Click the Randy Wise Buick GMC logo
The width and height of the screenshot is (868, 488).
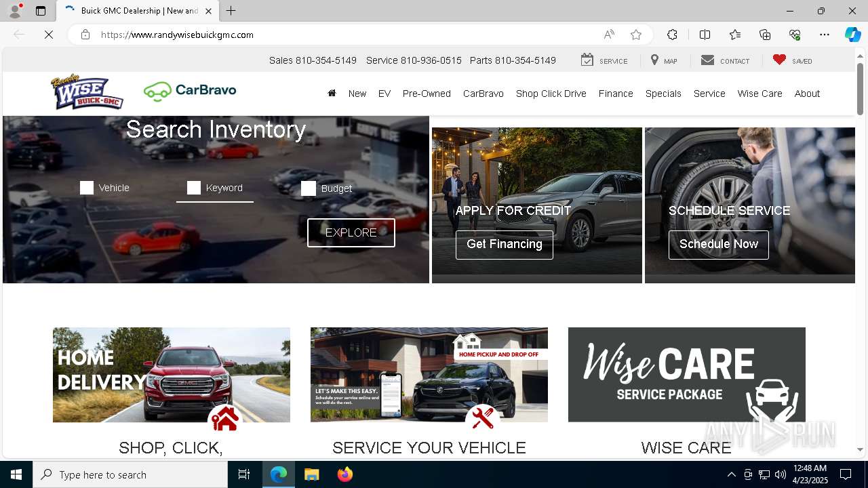point(87,93)
